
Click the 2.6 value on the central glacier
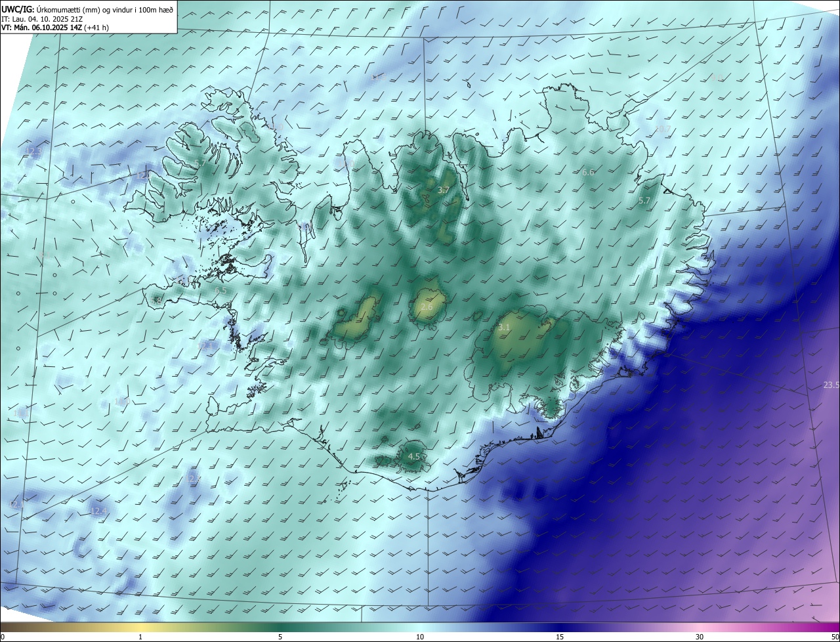pos(427,307)
